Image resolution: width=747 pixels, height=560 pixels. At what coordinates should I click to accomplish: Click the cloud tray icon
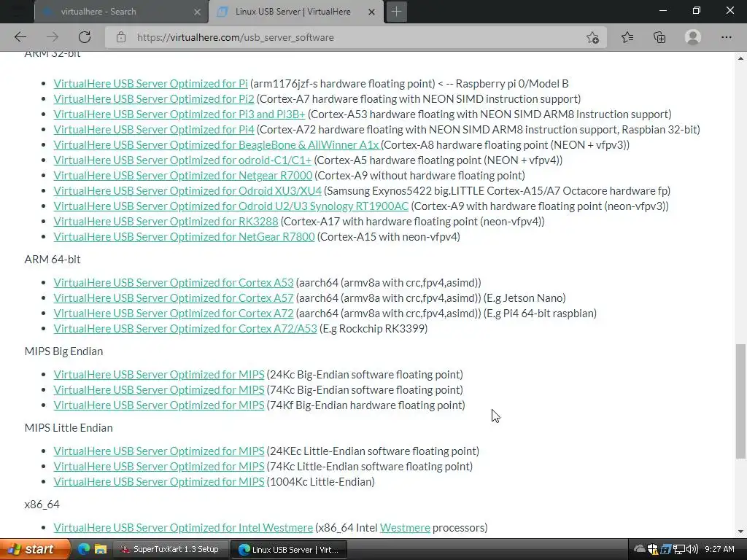(x=640, y=549)
